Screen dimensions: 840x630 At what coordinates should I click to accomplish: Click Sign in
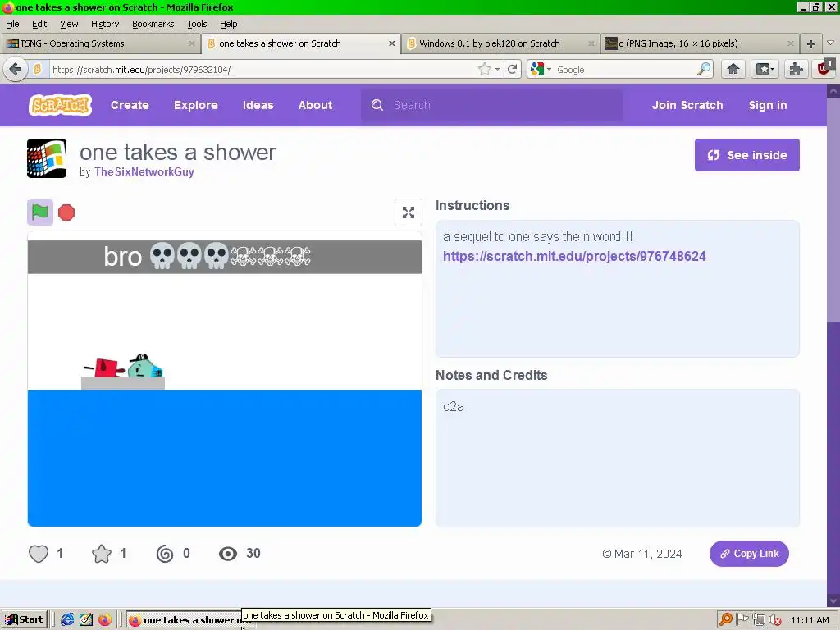(768, 105)
